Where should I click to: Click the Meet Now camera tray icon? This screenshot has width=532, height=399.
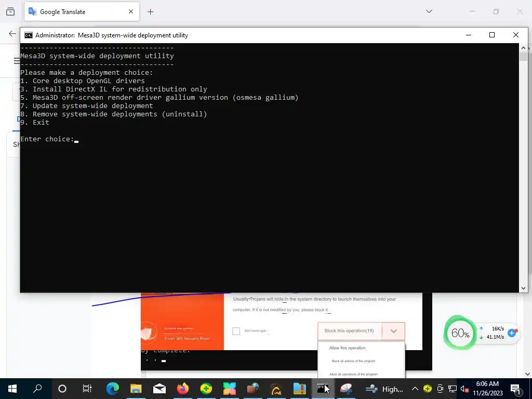pyautogui.click(x=440, y=389)
